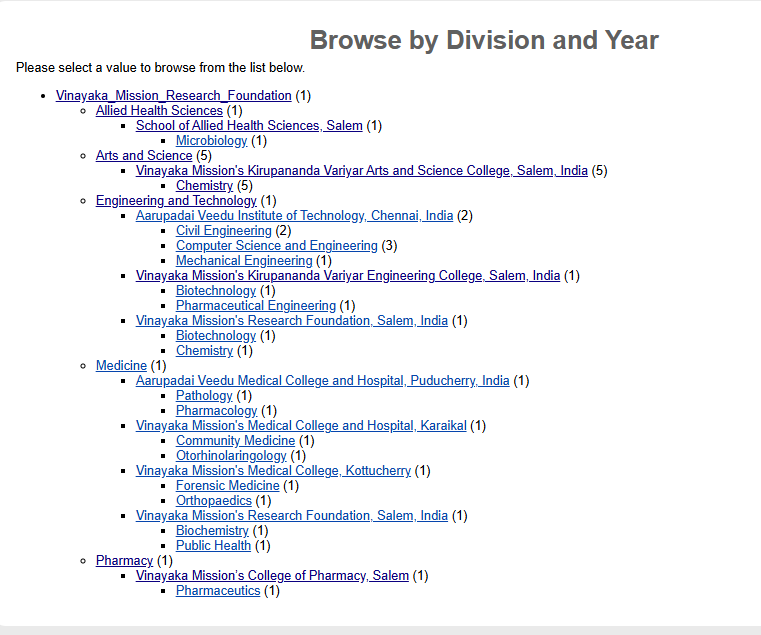
Task: Open the Medicine division link
Action: click(x=121, y=366)
